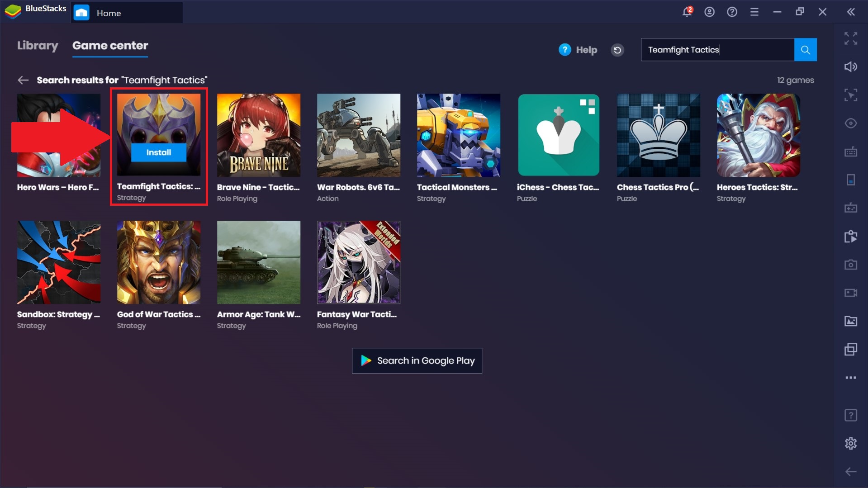868x488 pixels.
Task: Click the '12 games' count text
Action: 796,81
